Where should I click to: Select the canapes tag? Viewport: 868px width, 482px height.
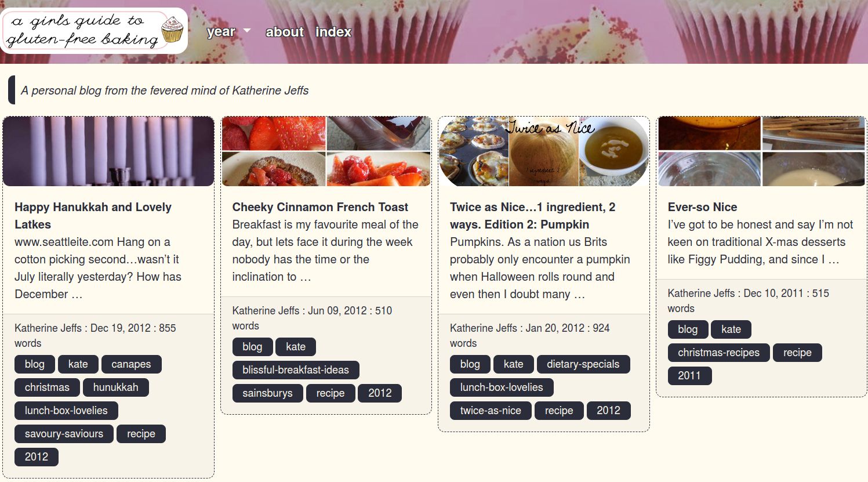[x=131, y=364]
